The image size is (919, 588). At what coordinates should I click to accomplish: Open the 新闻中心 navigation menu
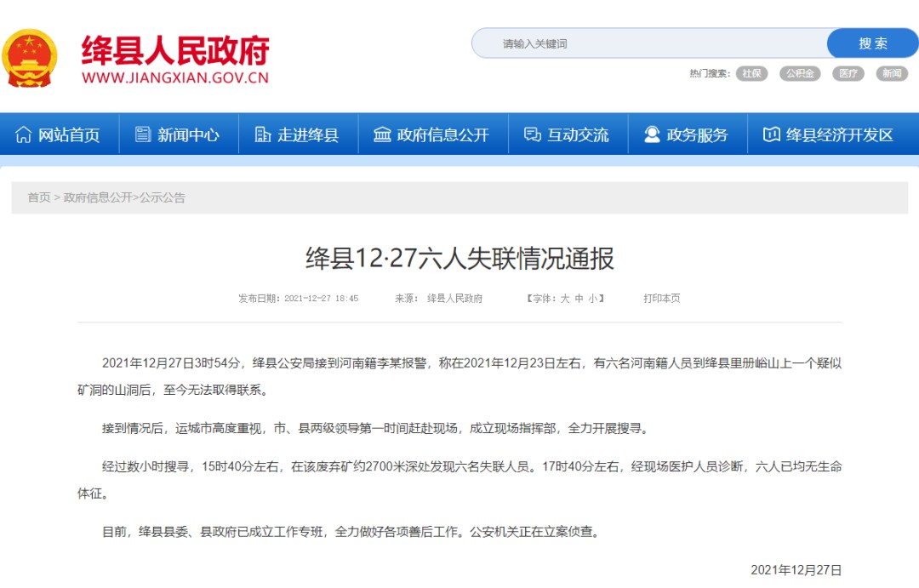point(178,134)
